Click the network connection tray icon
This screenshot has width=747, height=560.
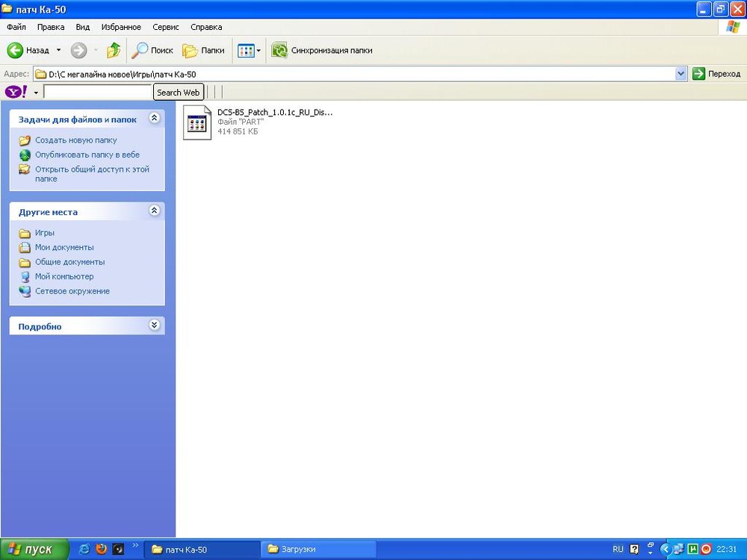(x=677, y=548)
